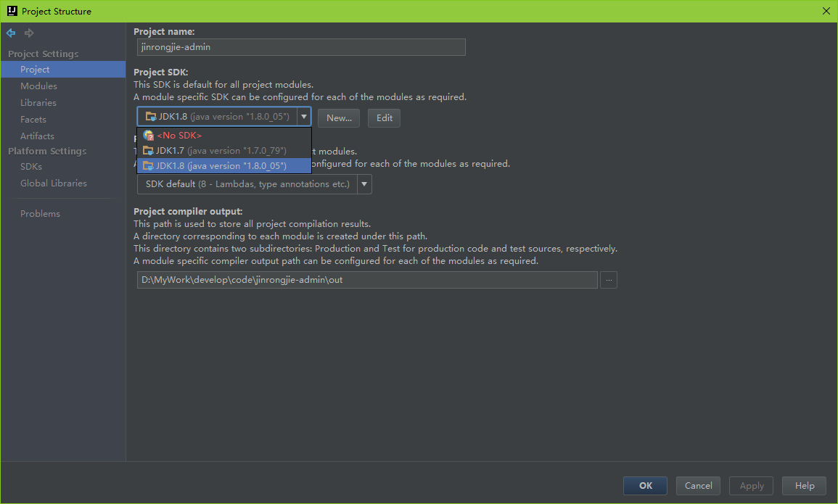
Task: Collapse the Project SDK dropdown arrow
Action: tap(304, 117)
